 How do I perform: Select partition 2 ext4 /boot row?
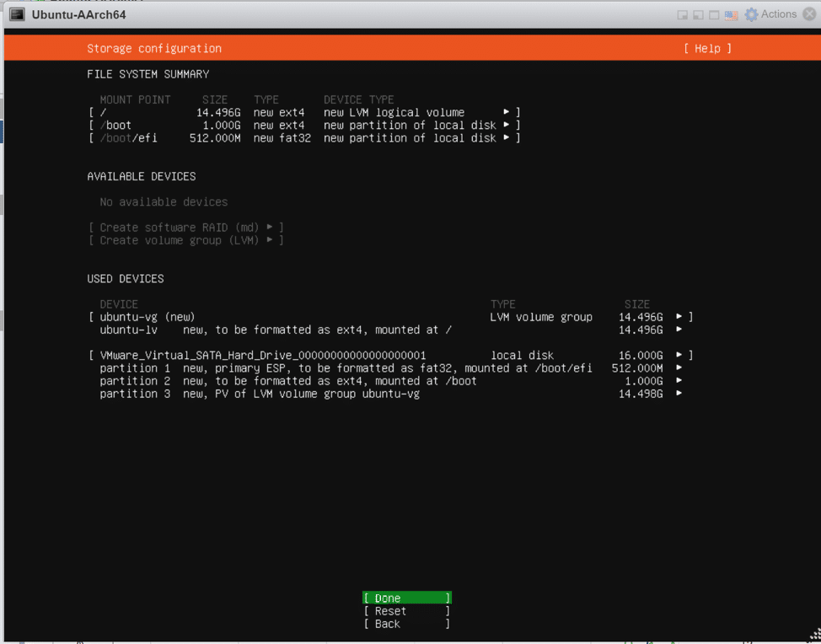(390, 381)
